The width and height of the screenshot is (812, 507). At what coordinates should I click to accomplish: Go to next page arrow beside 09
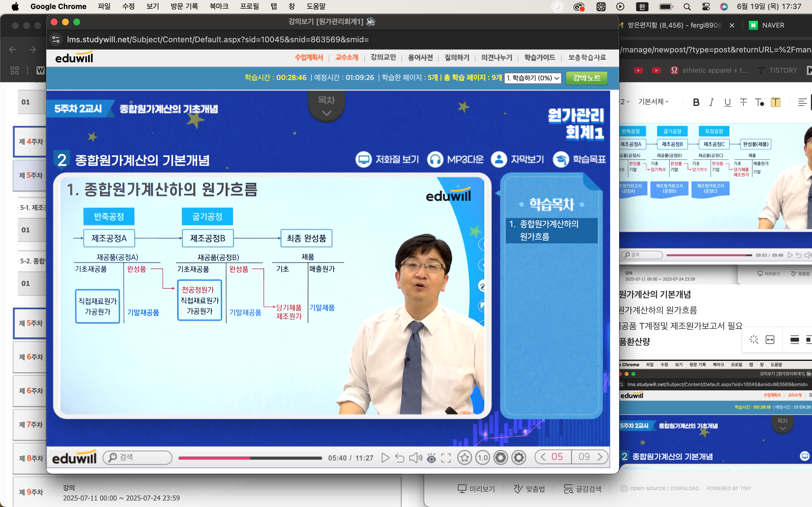coord(600,457)
